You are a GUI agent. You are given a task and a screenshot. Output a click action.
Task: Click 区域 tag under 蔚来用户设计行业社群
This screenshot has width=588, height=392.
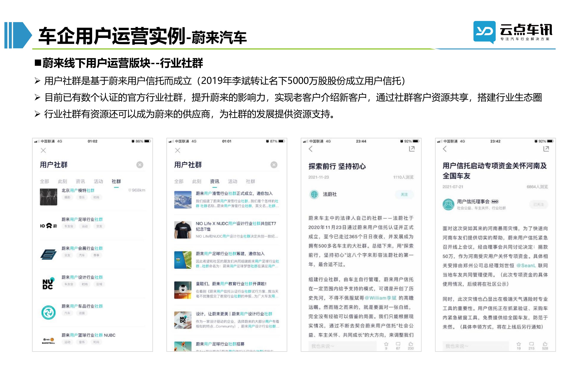(99, 284)
